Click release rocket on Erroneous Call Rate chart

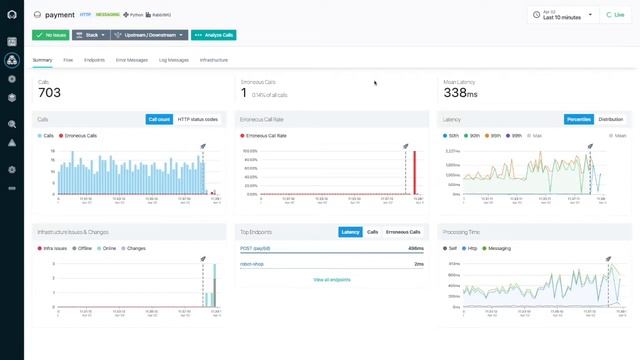click(406, 146)
